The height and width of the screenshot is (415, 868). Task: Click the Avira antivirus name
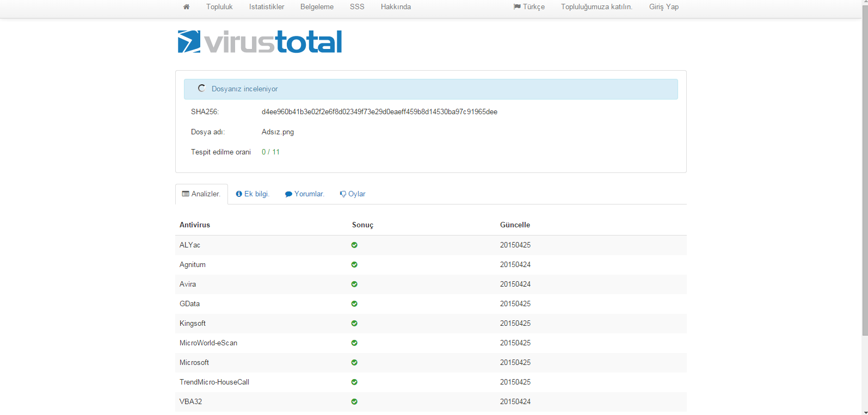click(188, 284)
